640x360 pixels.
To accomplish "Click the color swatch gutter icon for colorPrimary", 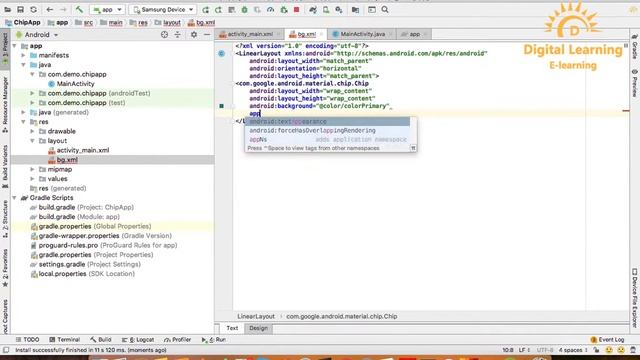I will coord(222,106).
